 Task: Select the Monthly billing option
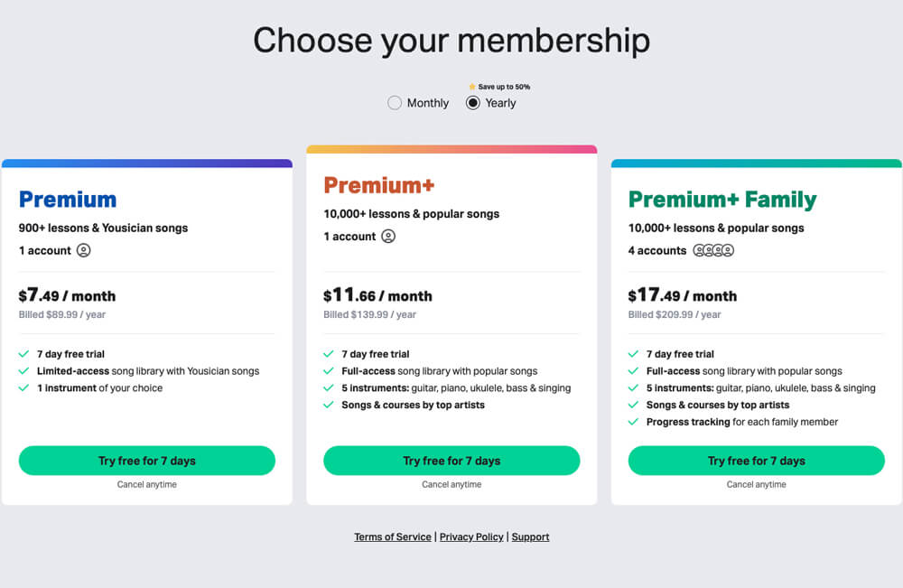pyautogui.click(x=395, y=103)
